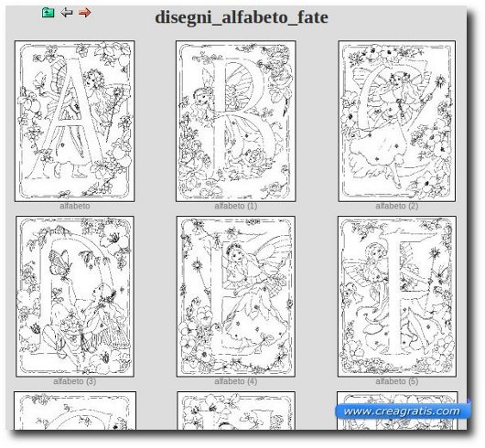Go back with the left arrow icon

click(67, 13)
